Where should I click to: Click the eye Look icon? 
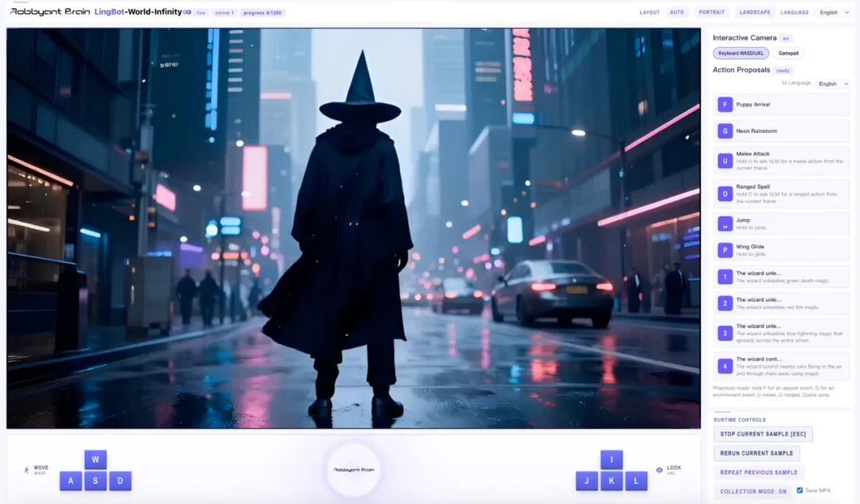pos(659,470)
